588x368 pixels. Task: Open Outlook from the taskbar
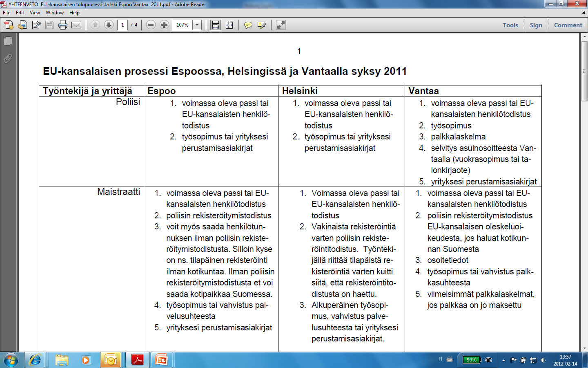[x=111, y=360]
